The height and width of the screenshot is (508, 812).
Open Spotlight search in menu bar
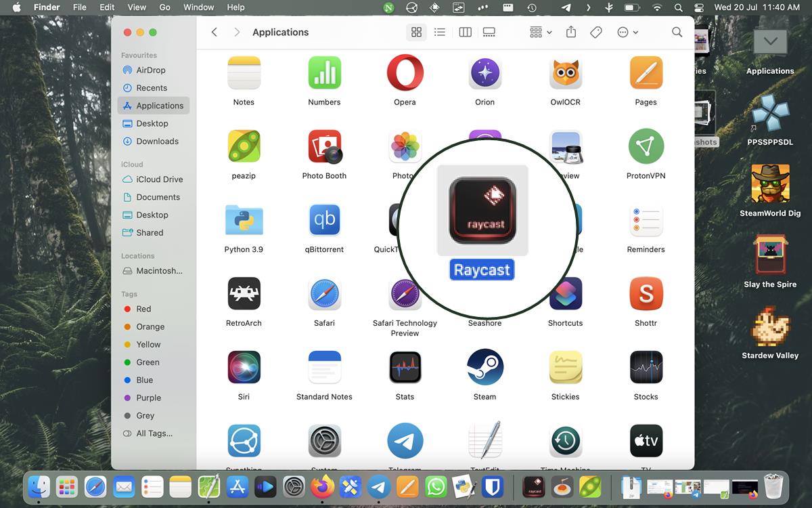pos(678,7)
